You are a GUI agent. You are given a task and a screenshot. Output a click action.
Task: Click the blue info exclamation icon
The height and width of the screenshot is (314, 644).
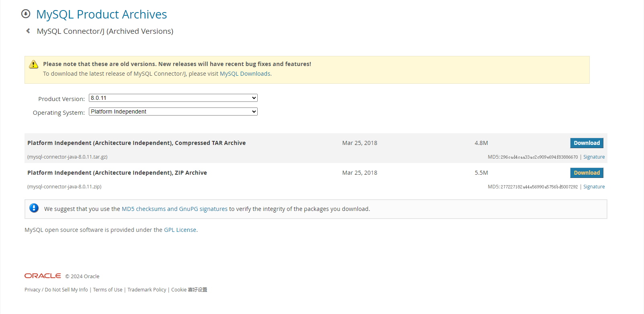coord(34,208)
